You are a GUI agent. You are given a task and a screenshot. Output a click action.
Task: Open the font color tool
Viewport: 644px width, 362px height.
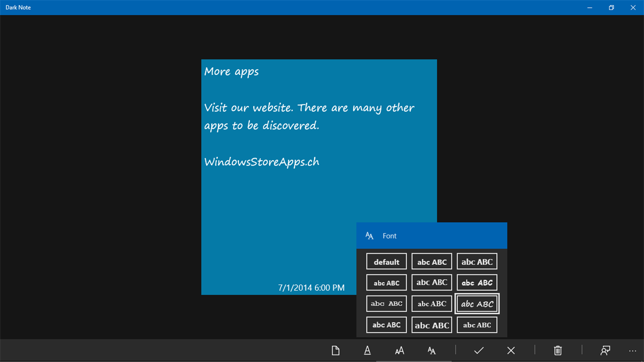tap(367, 350)
